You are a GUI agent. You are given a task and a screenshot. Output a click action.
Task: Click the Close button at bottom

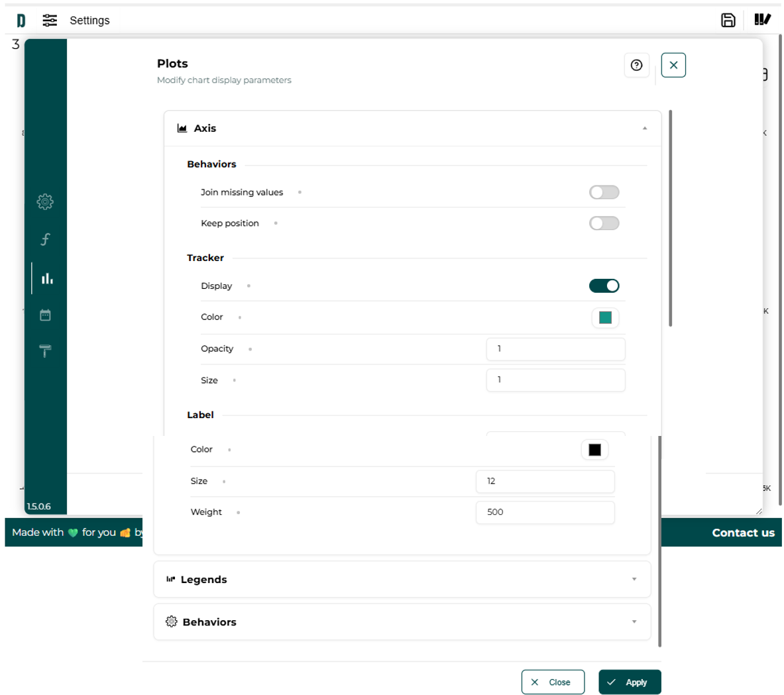click(x=552, y=682)
